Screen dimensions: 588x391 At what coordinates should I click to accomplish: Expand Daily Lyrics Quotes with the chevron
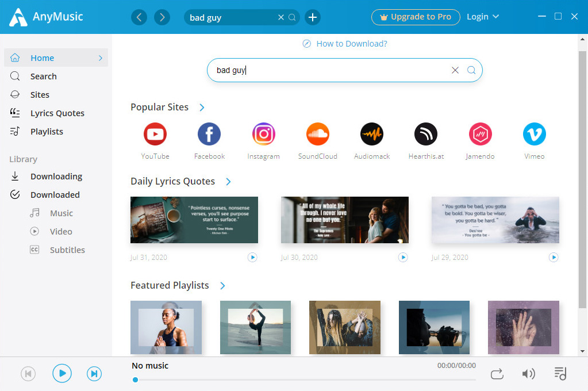tap(228, 182)
